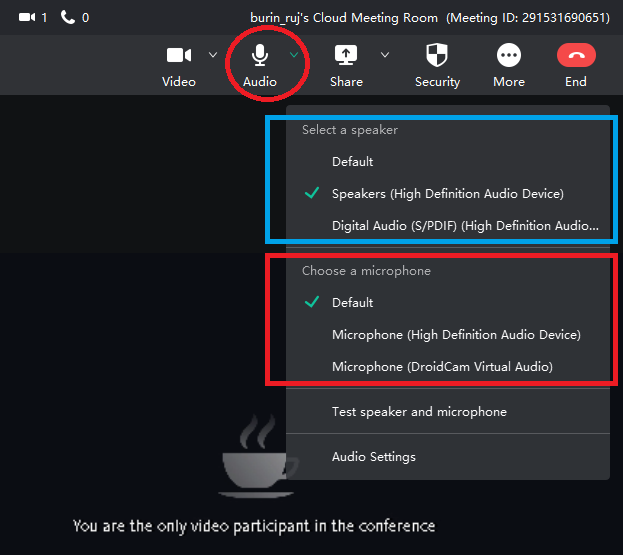This screenshot has width=623, height=555.
Task: Mute using the Audio microphone icon
Action: 260,56
